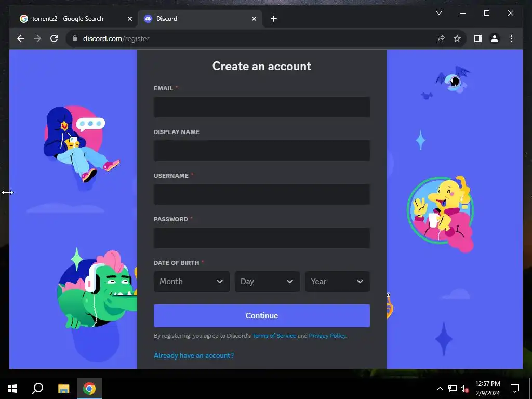Image resolution: width=532 pixels, height=399 pixels.
Task: Bookmark this page with the star icon
Action: coord(457,38)
